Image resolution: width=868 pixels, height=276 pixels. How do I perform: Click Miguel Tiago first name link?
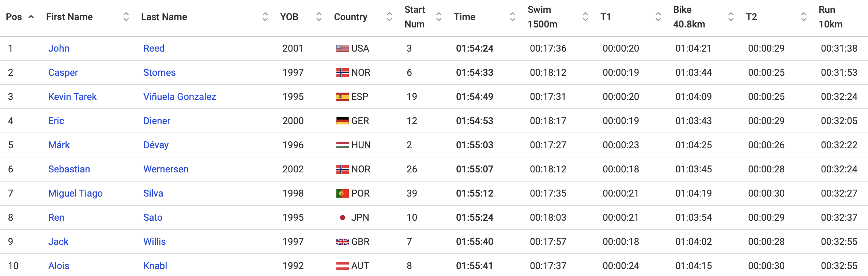click(75, 193)
